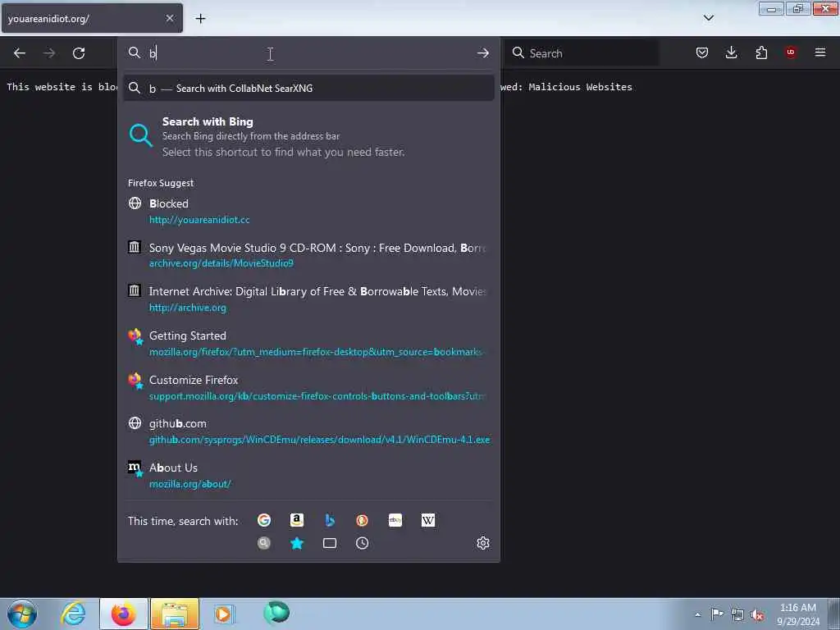Screen dimensions: 840x630
Task: Open the network status tray icon
Action: click(737, 614)
